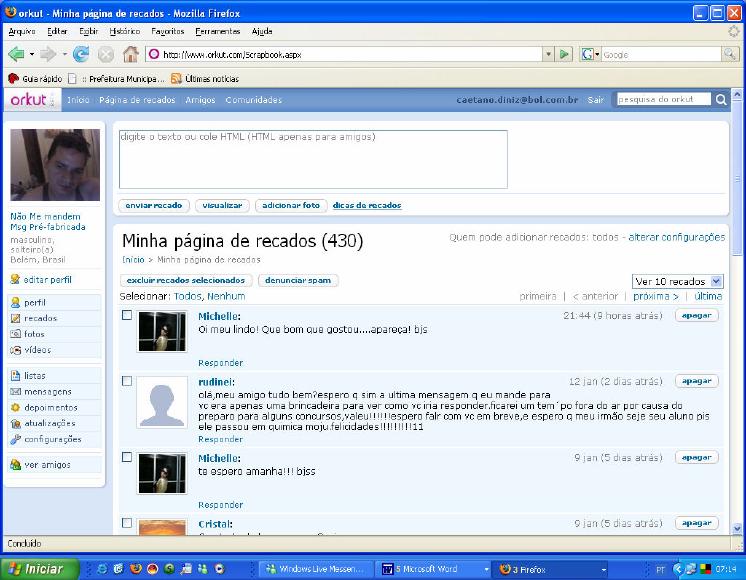Viewport: 746px width, 580px height.
Task: Go back with the green back arrow
Action: pyautogui.click(x=16, y=54)
